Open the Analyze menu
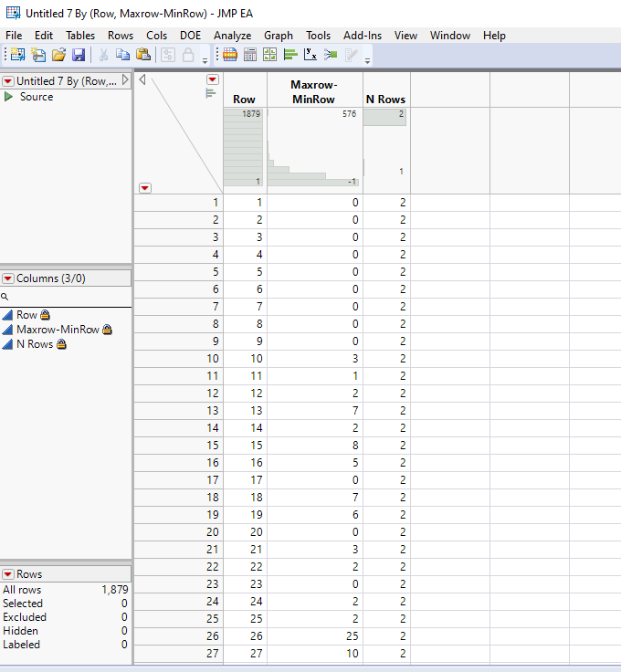The height and width of the screenshot is (672, 621). [x=232, y=35]
